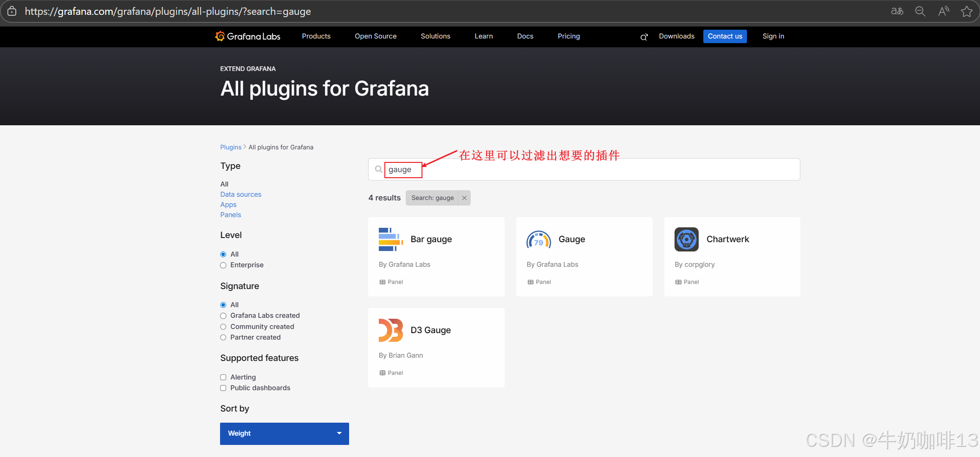Open the D3 Gauge plugin title
Image resolution: width=980 pixels, height=457 pixels.
pos(431,330)
